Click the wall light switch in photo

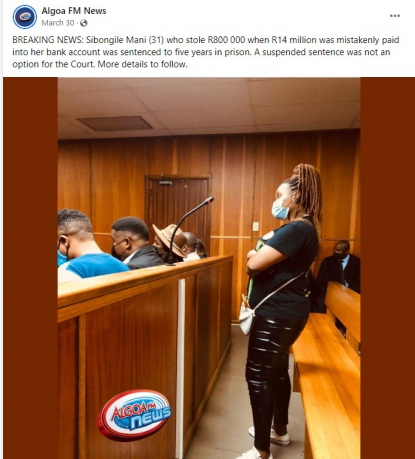pos(255,226)
